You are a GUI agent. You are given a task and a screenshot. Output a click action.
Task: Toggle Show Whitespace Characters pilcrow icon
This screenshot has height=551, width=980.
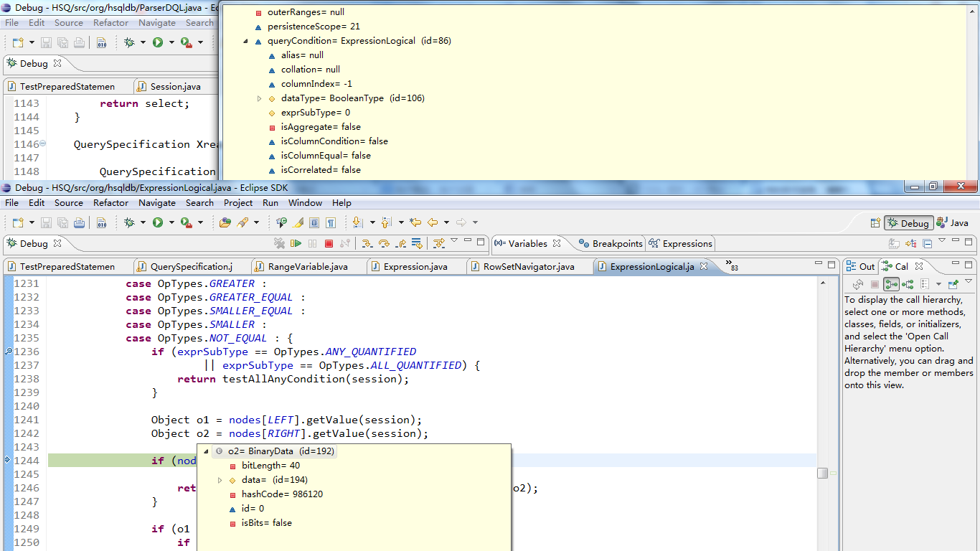click(331, 222)
